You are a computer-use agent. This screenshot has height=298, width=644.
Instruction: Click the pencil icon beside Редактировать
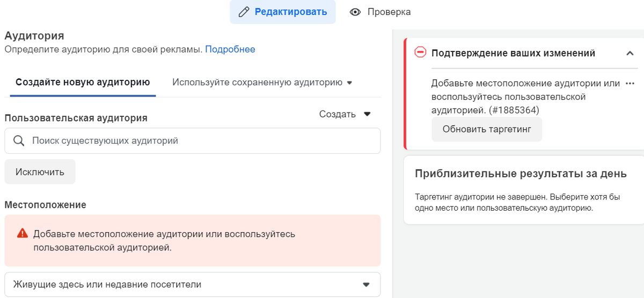pos(244,12)
